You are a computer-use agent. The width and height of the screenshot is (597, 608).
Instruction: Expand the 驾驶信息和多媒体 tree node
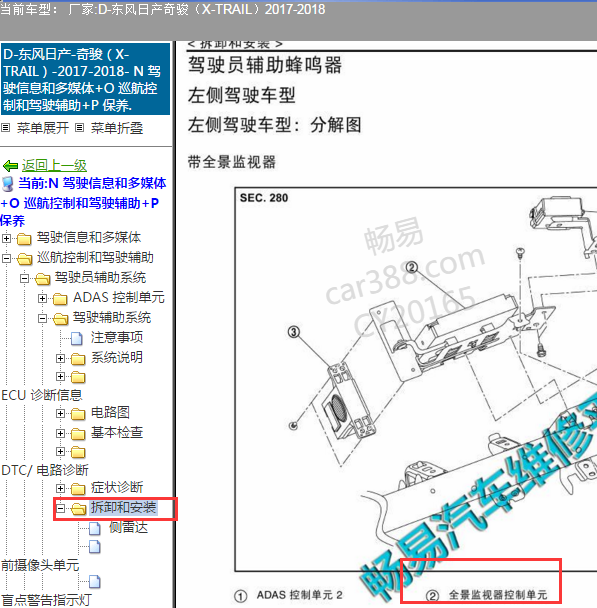[7, 238]
